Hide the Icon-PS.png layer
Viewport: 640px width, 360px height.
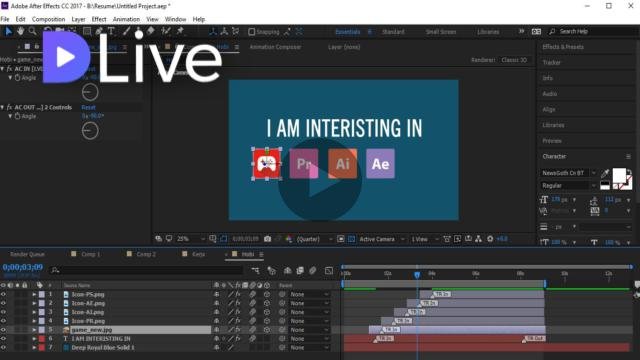click(3, 294)
